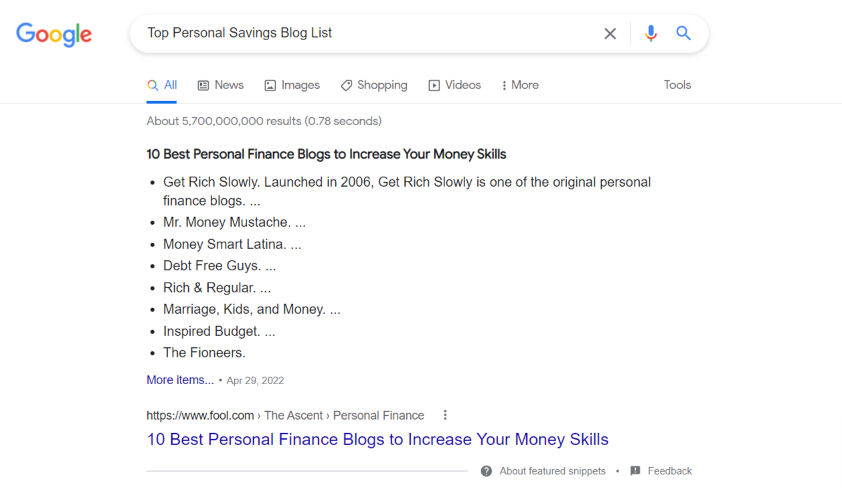This screenshot has height=504, width=842.
Task: Click the question mark featured snippets icon
Action: (x=487, y=471)
